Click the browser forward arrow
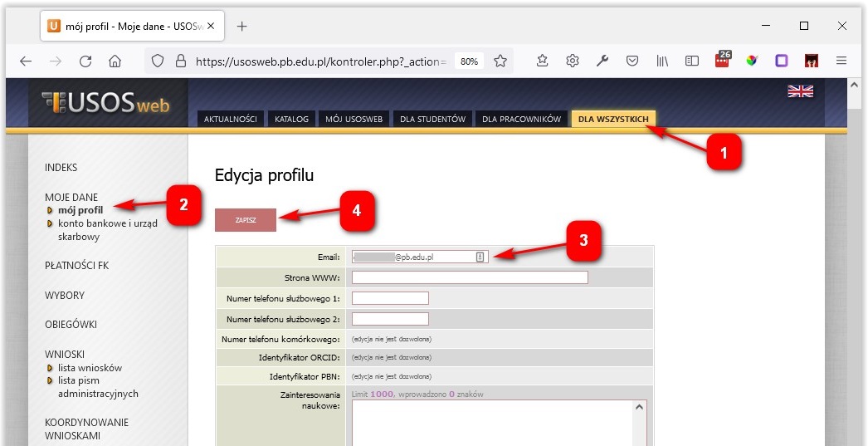 [x=56, y=61]
